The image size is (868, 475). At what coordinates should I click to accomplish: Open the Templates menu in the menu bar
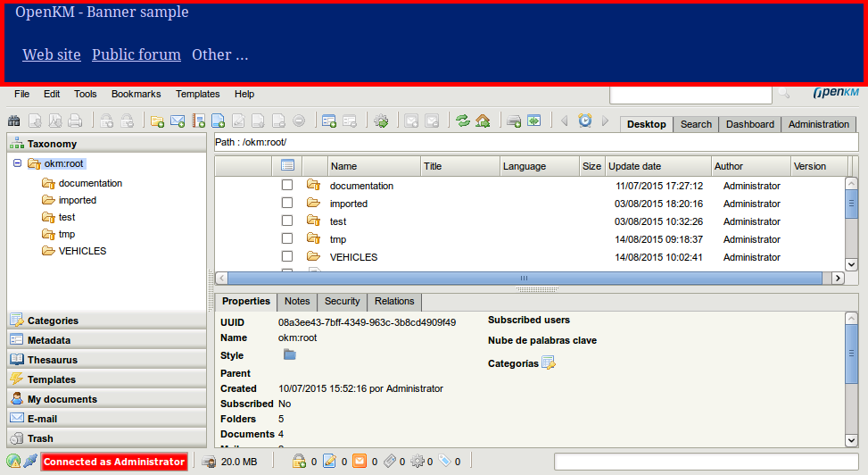pos(198,94)
